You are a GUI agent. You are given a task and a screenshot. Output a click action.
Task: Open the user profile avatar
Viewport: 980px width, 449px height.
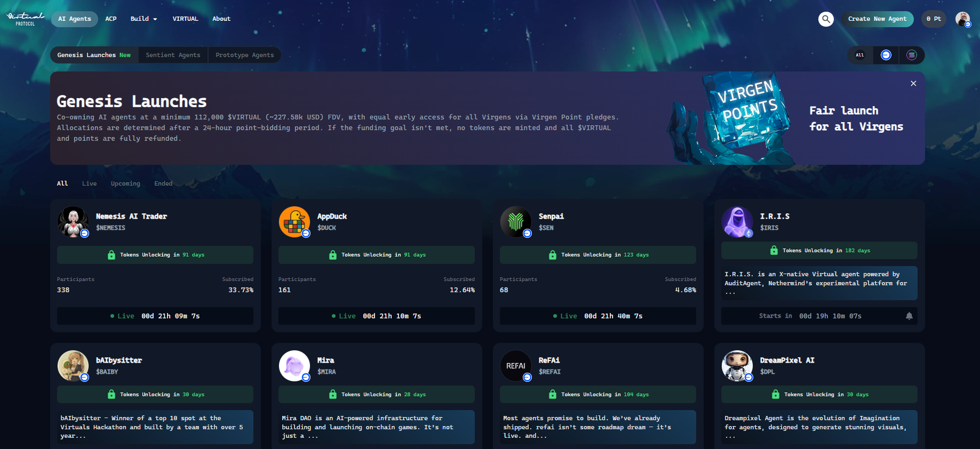click(962, 19)
